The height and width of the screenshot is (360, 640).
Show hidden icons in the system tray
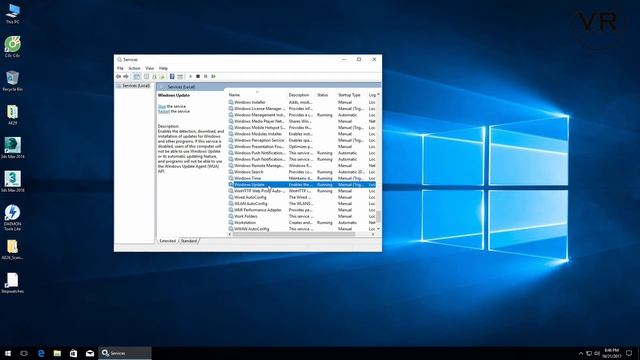[x=581, y=353]
